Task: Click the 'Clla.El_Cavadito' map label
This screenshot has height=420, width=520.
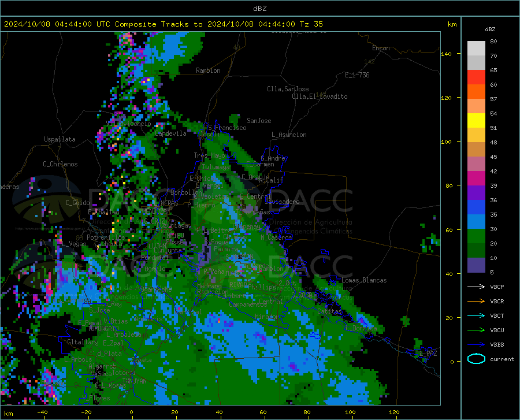Action: pos(320,96)
